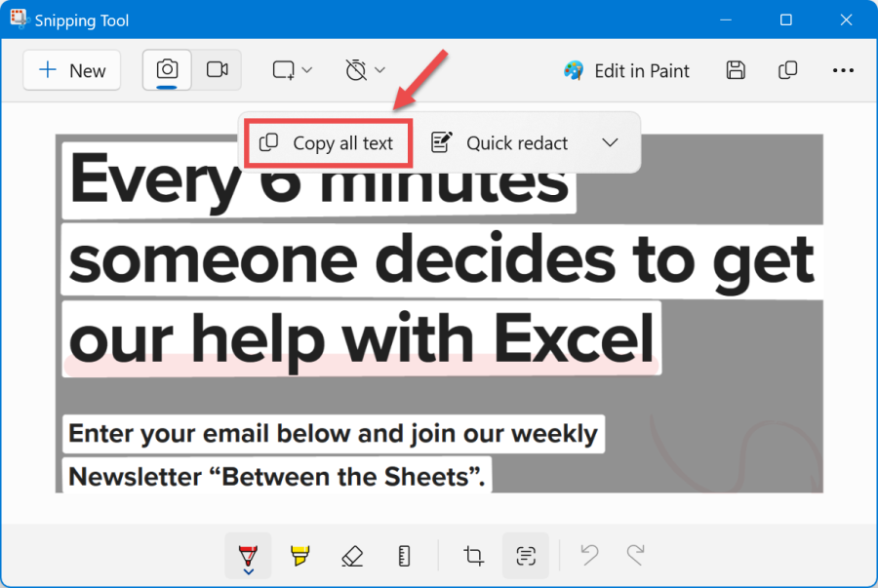Select the yellow Highlighter tool
Viewport: 878px width, 588px height.
(299, 556)
